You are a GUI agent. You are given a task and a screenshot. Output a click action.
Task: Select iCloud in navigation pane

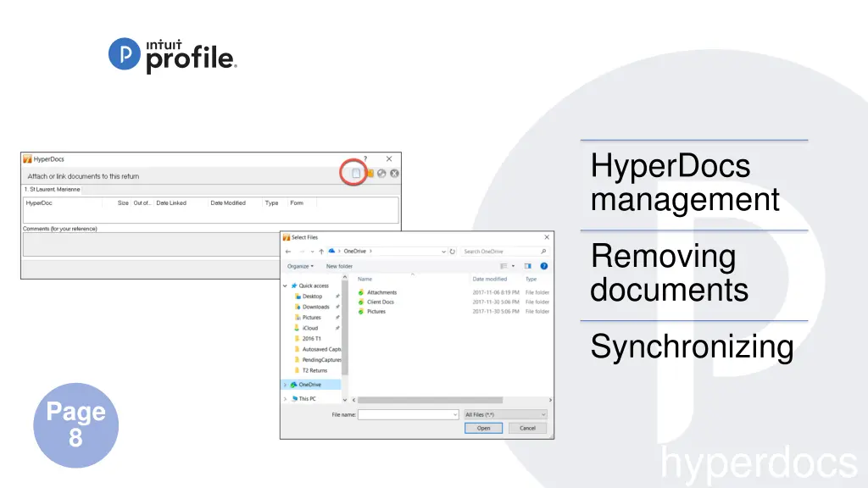[x=310, y=328]
